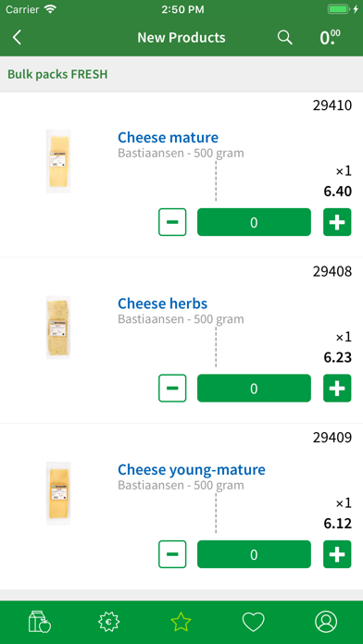The width and height of the screenshot is (363, 644).
Task: Open the cart total 0.00
Action: click(330, 37)
